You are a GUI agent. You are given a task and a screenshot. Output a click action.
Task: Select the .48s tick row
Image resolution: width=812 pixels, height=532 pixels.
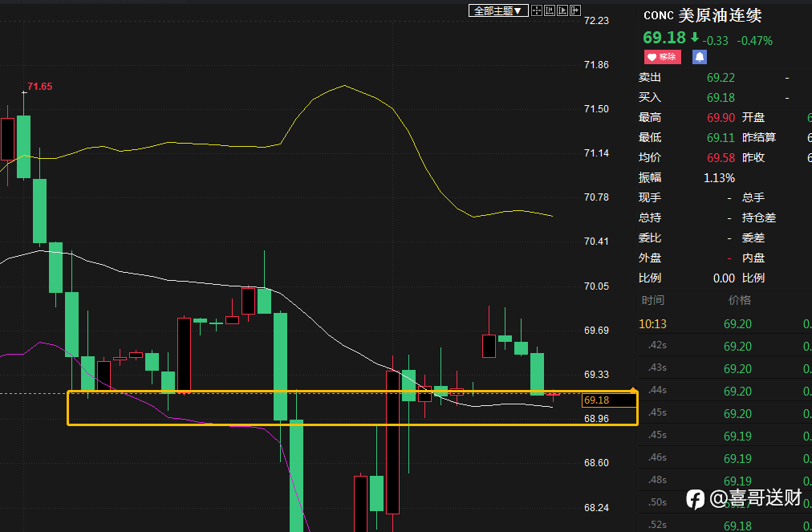[x=725, y=481]
